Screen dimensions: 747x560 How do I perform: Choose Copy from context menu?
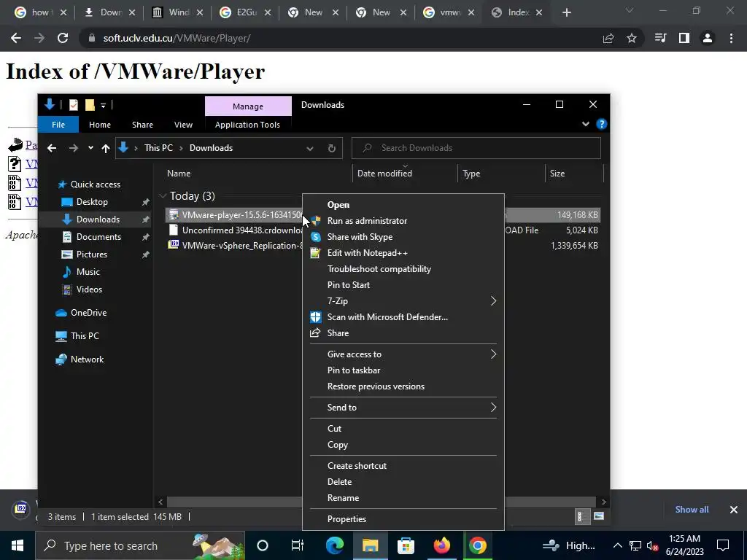click(337, 445)
